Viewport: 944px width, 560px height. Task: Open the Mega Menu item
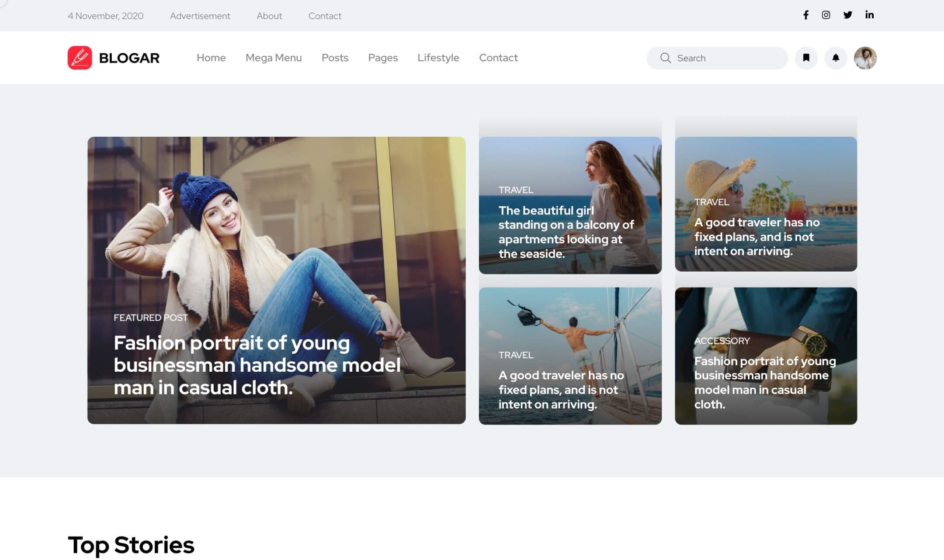pos(274,58)
